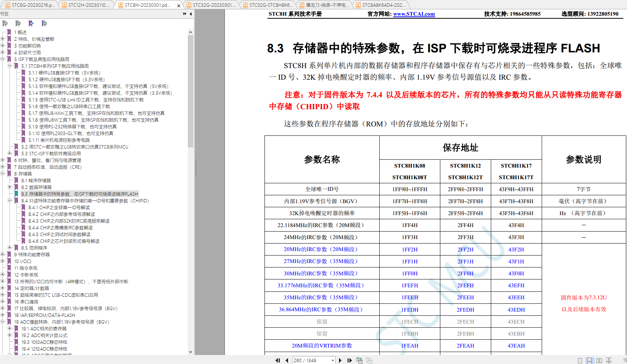This screenshot has width=627, height=364.
Task: Expand the 9 特殊功能寄存器 node
Action: 3,254
